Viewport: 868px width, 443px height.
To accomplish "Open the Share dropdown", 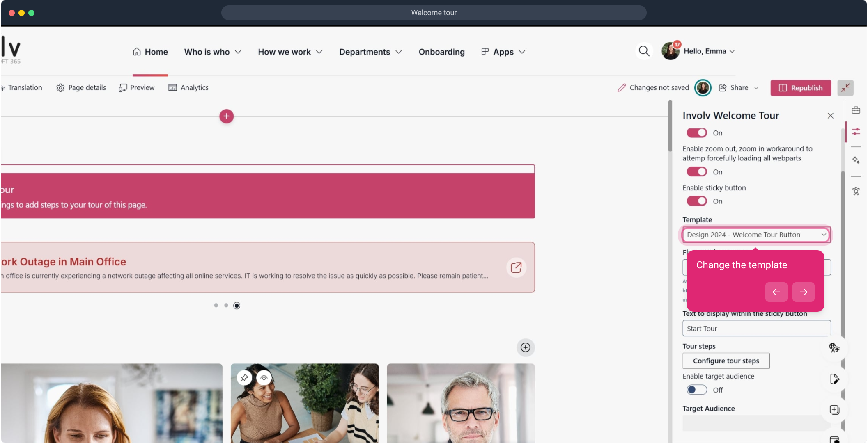I will coord(739,88).
